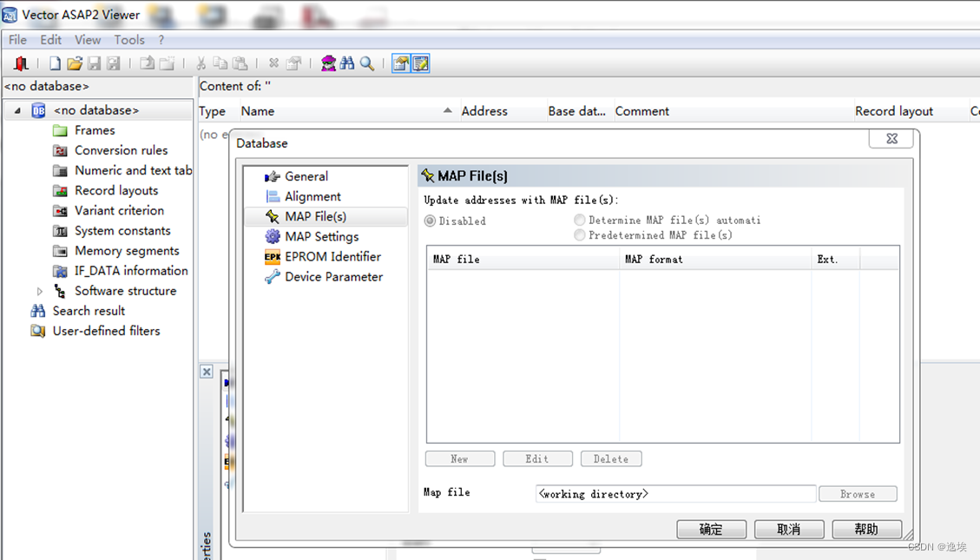980x560 pixels.
Task: Select System constants in the tree
Action: [122, 231]
